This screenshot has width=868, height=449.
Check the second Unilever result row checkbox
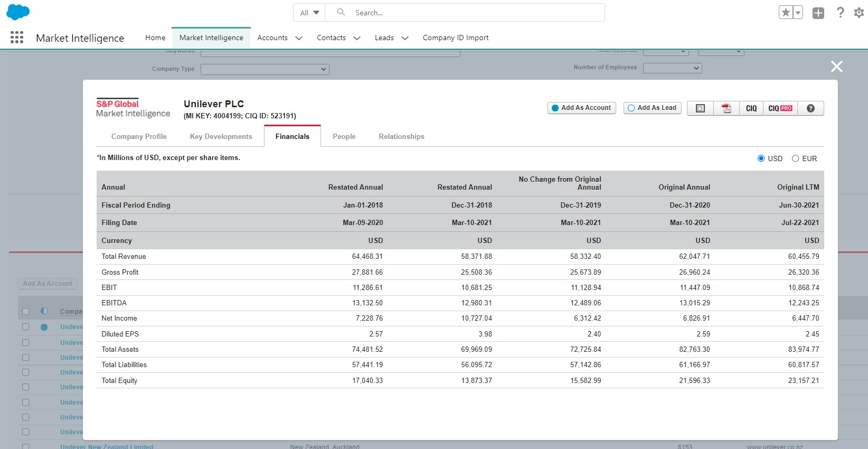point(25,342)
